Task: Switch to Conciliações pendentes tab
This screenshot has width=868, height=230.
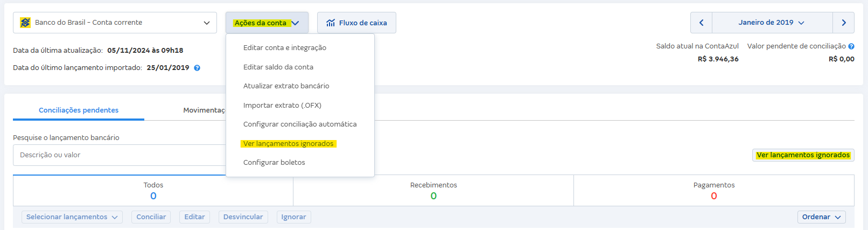Action: 79,110
